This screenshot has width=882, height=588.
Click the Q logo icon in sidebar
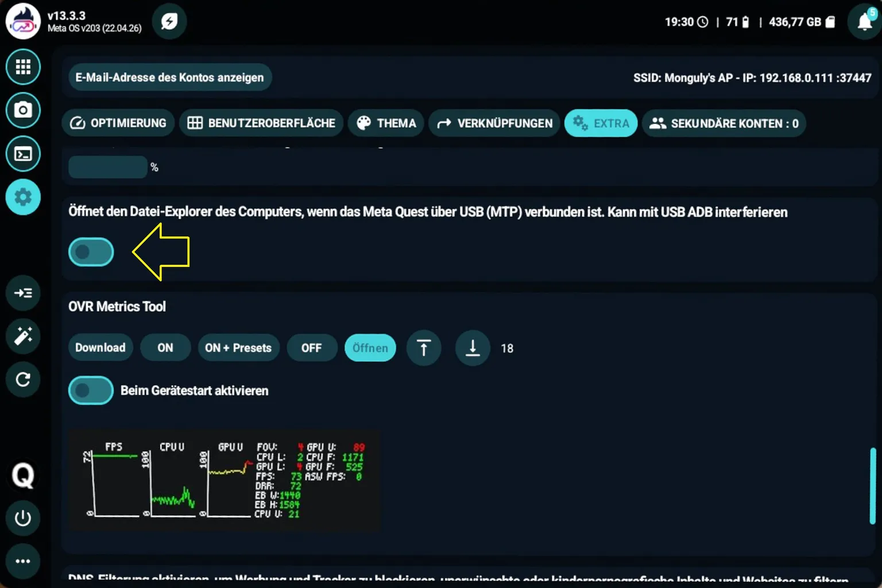tap(23, 475)
